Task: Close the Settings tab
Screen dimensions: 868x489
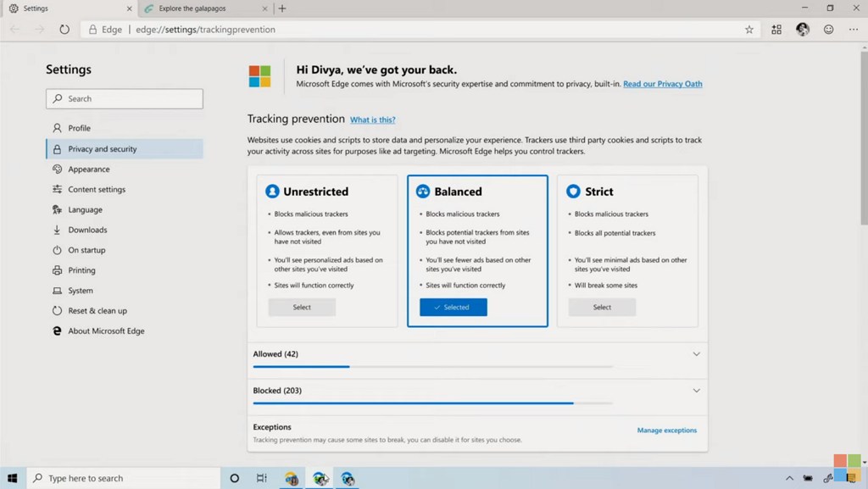Action: [x=129, y=8]
